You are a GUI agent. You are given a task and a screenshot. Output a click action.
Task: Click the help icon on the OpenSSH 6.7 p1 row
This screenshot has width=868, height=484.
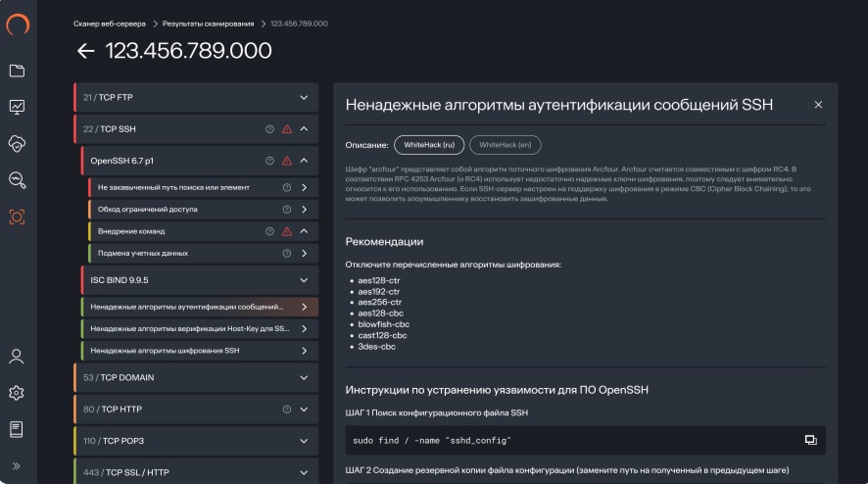click(269, 161)
